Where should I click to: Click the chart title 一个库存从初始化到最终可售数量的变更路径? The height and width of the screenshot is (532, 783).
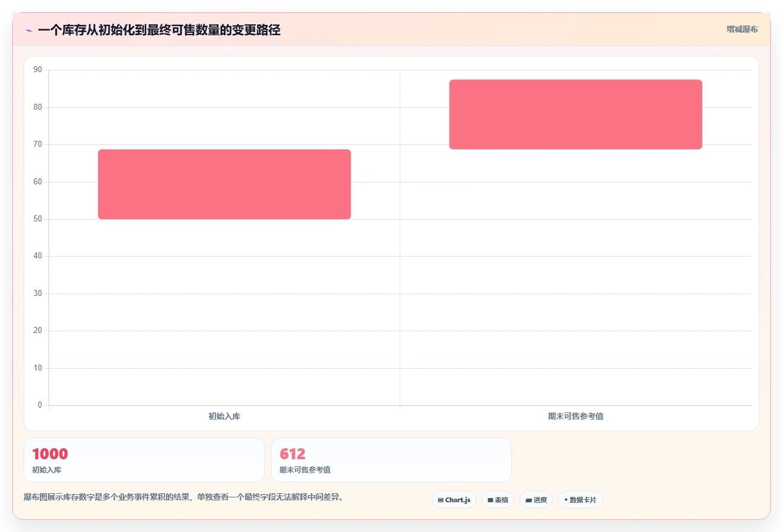coord(159,30)
